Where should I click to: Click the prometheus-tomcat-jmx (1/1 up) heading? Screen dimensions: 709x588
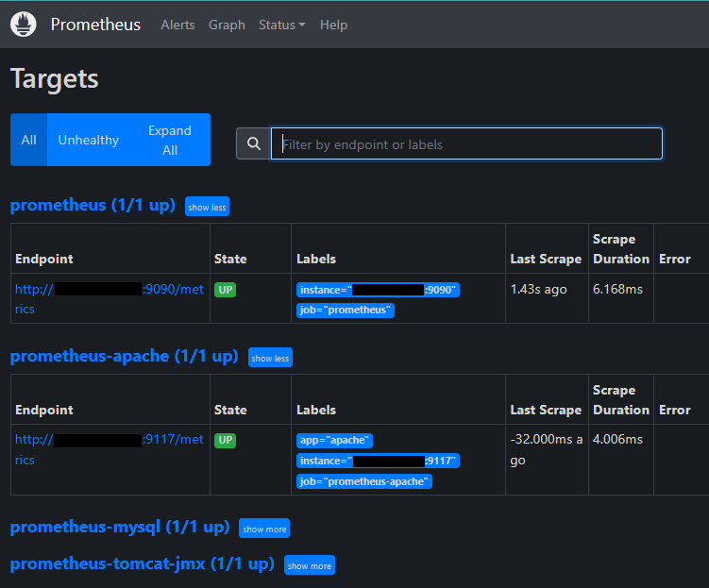coord(142,563)
